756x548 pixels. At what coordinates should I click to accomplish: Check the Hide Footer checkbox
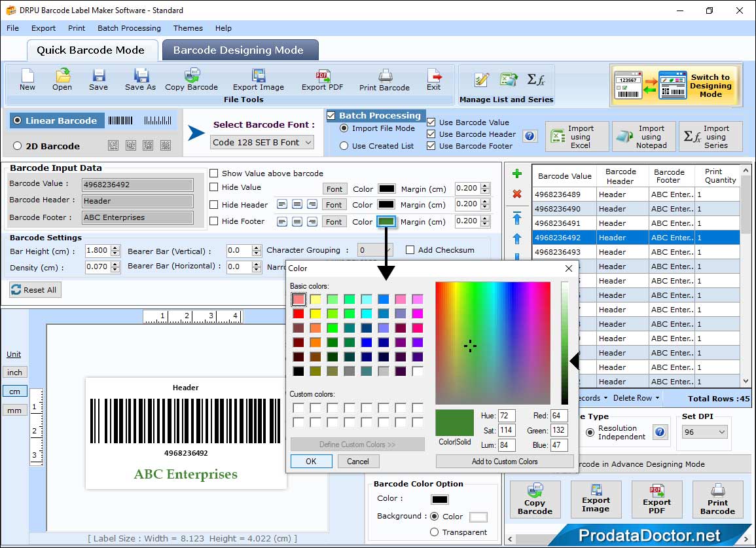coord(213,221)
